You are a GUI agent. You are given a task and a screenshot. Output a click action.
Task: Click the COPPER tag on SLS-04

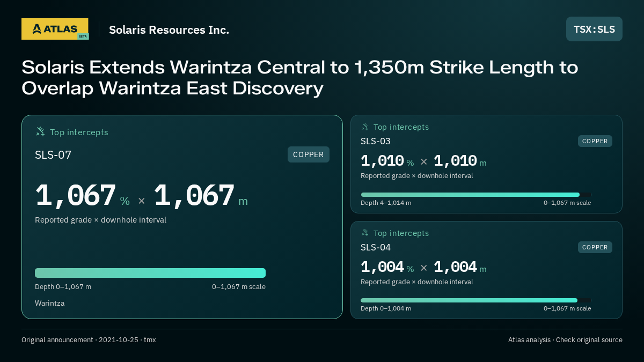(x=595, y=247)
